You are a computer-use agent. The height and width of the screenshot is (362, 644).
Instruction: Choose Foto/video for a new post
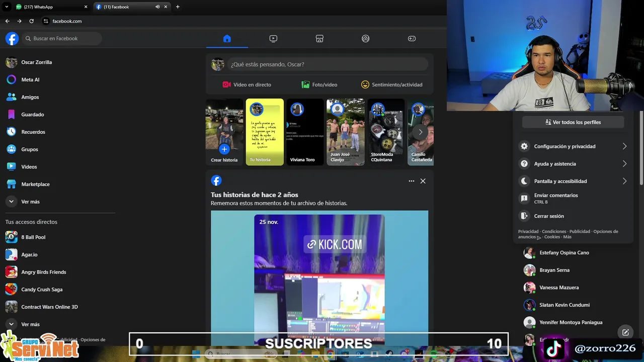point(319,84)
